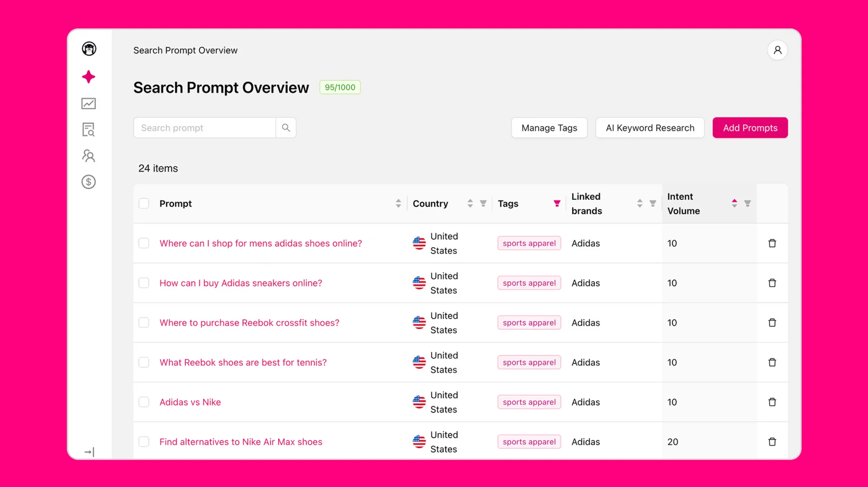The width and height of the screenshot is (868, 487).
Task: Open the users sidebar icon
Action: point(89,156)
